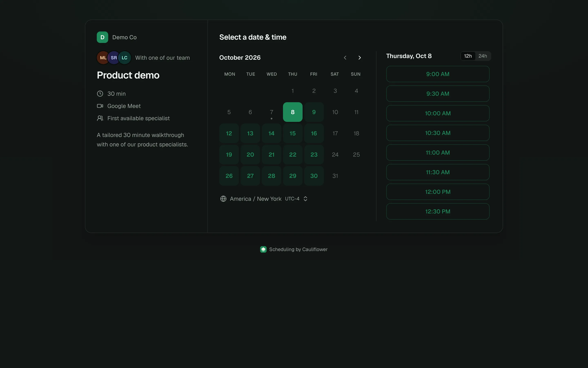The width and height of the screenshot is (588, 368).
Task: Click the people icon by First available specialist
Action: (100, 118)
